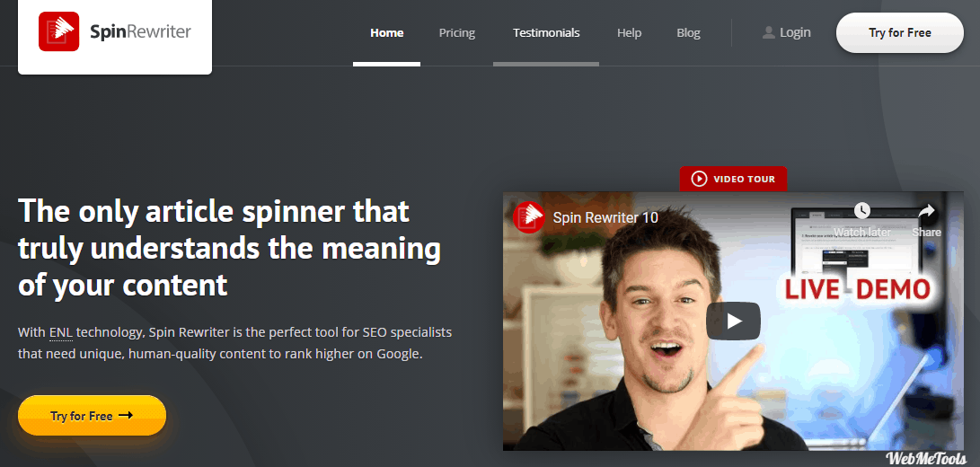Play the Spin Rewriter 10 video

[x=733, y=322]
